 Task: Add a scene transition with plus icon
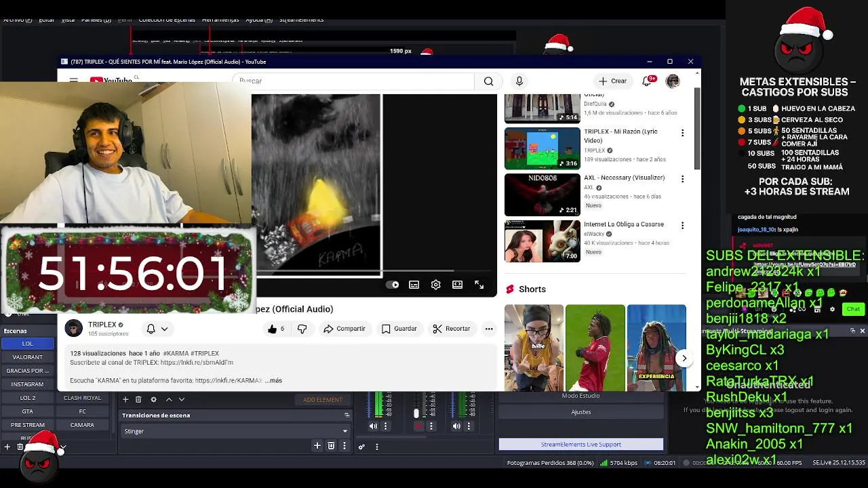(x=317, y=445)
